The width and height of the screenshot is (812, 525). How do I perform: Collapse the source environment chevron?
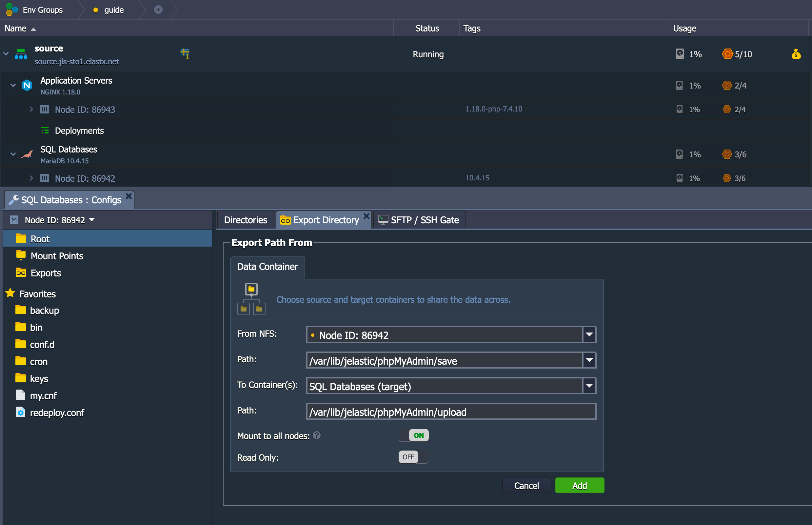pyautogui.click(x=6, y=54)
